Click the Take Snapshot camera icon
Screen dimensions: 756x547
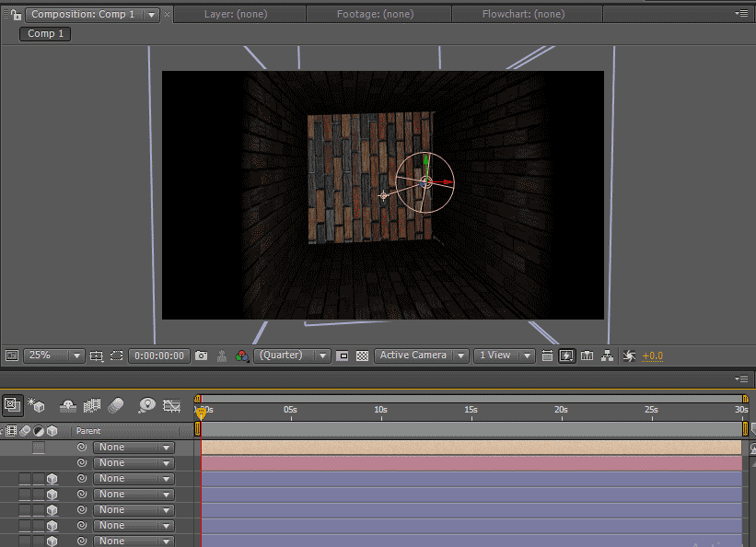pos(201,355)
